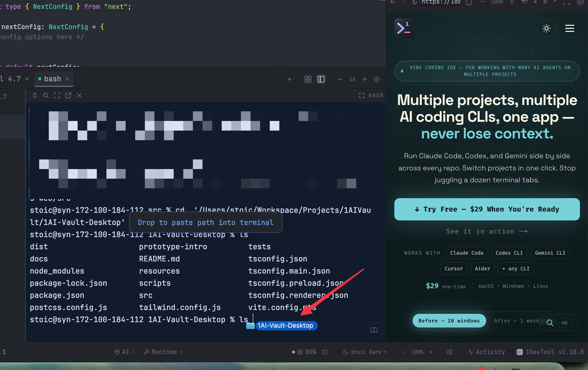Click the Claude Code chip
The image size is (588, 370).
tap(467, 253)
